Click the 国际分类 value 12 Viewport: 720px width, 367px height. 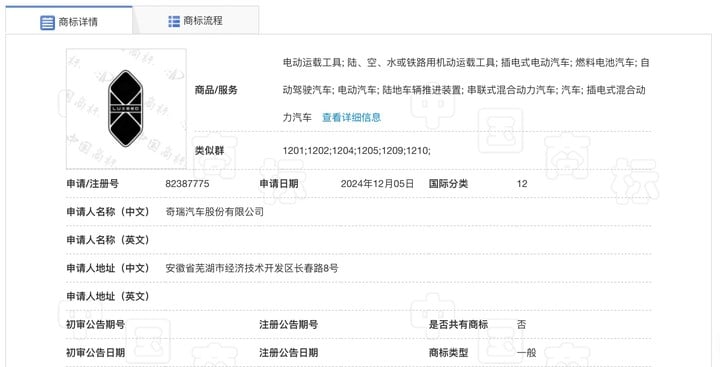(x=522, y=184)
